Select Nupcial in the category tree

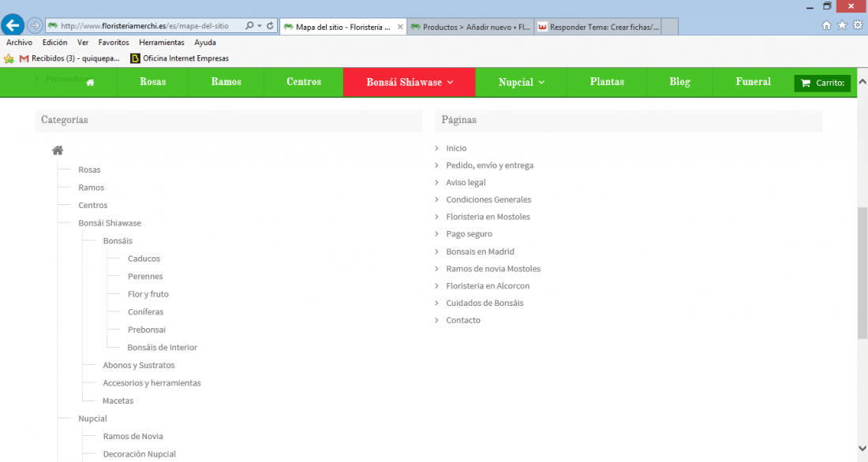click(x=92, y=419)
